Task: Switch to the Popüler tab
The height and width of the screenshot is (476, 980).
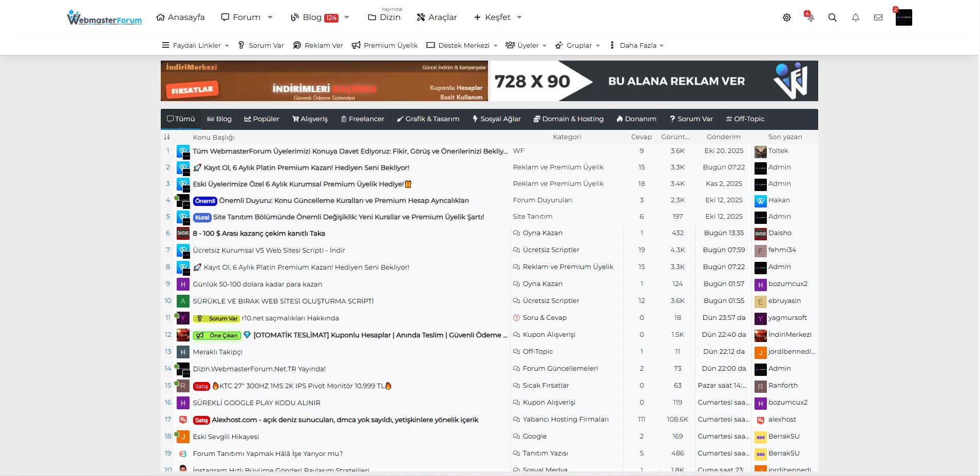Action: [261, 119]
